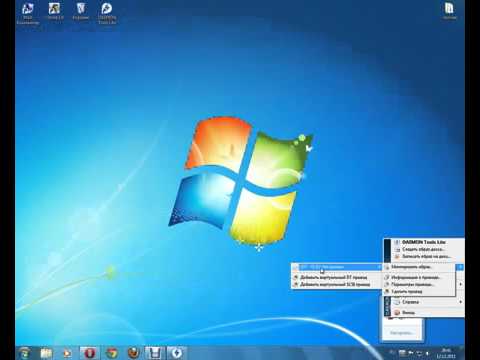The width and height of the screenshot is (480, 360).
Task: Launch DAEMON Tools Lite from its desktop shortcut
Action: (x=107, y=13)
